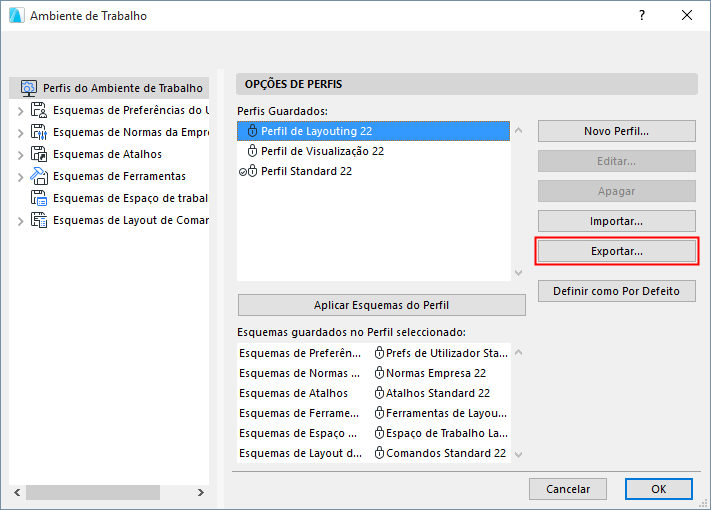Click the Esquemas de Preferências icon
The image size is (711, 510).
pos(39,110)
